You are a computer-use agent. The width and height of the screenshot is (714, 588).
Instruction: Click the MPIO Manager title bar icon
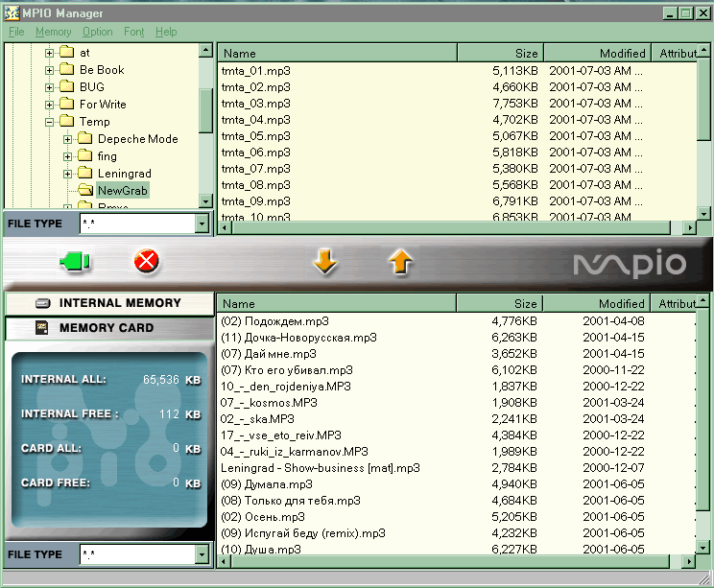(x=12, y=13)
